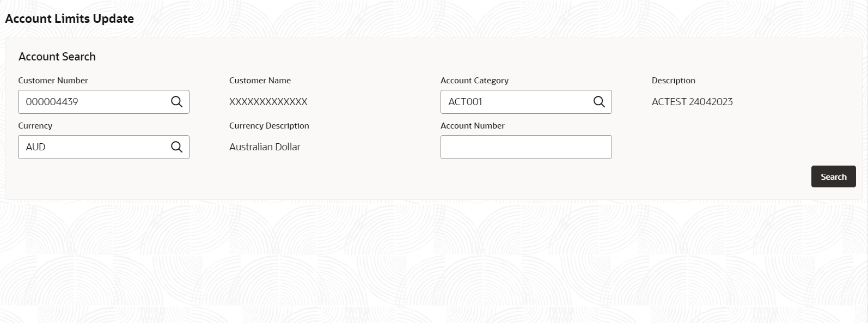
Task: Open the Customer Number lookup search icon
Action: [x=176, y=102]
